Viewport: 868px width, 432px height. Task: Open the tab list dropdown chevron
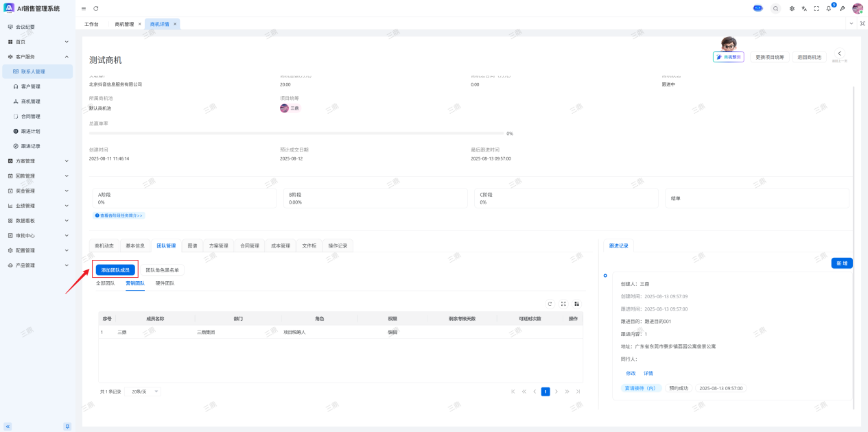coord(852,24)
